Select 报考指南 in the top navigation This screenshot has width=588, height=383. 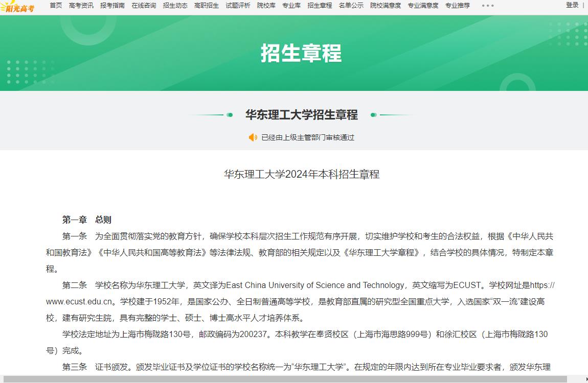click(x=112, y=6)
